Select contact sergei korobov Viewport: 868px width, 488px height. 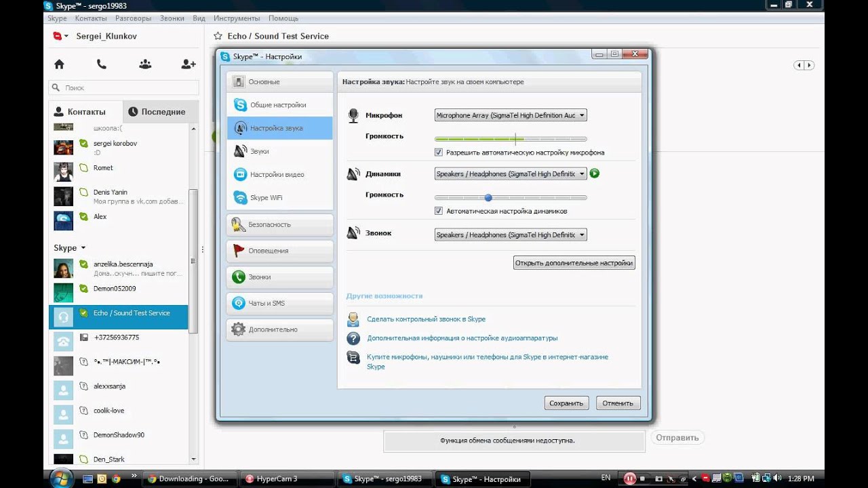(x=118, y=147)
